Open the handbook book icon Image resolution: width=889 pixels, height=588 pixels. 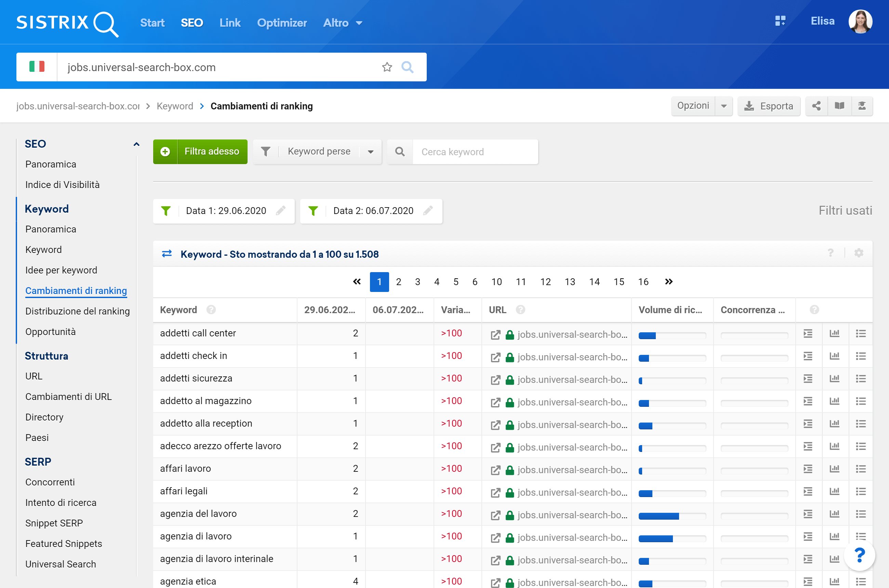point(839,106)
